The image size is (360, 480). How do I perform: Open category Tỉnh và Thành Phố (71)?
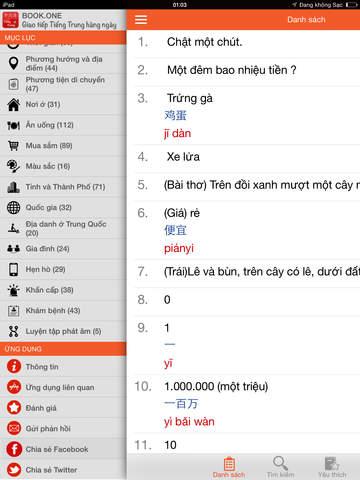pos(63,187)
